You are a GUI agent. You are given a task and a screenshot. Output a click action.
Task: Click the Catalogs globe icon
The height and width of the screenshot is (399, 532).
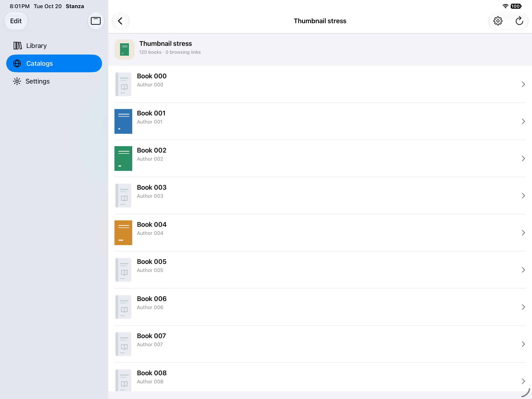point(17,63)
